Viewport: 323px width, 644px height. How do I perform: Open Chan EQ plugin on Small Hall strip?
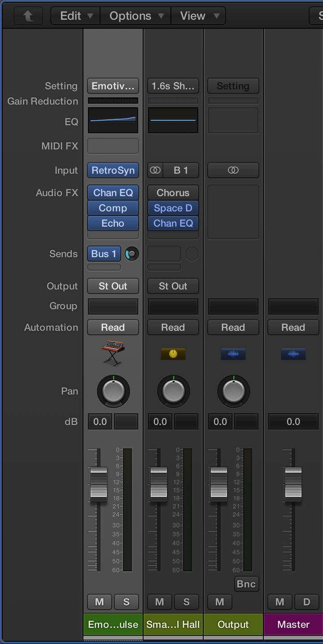[173, 223]
